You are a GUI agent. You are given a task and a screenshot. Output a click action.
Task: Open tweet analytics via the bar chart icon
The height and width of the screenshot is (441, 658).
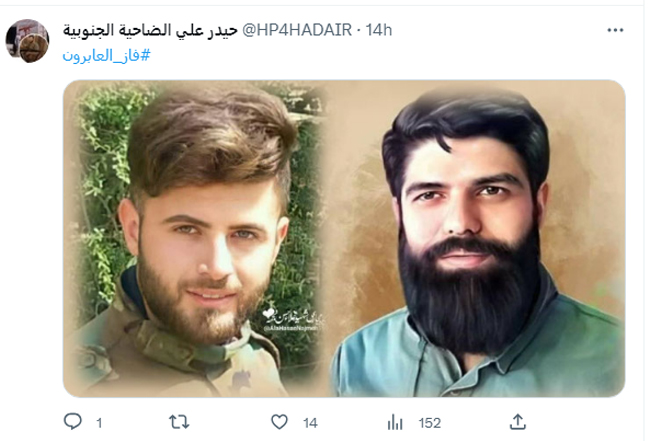(x=395, y=422)
